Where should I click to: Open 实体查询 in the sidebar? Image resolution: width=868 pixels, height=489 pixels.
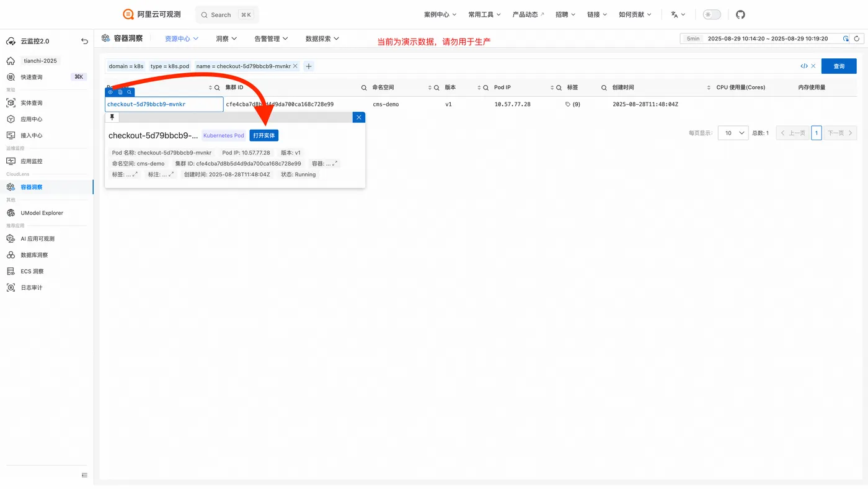(x=32, y=103)
